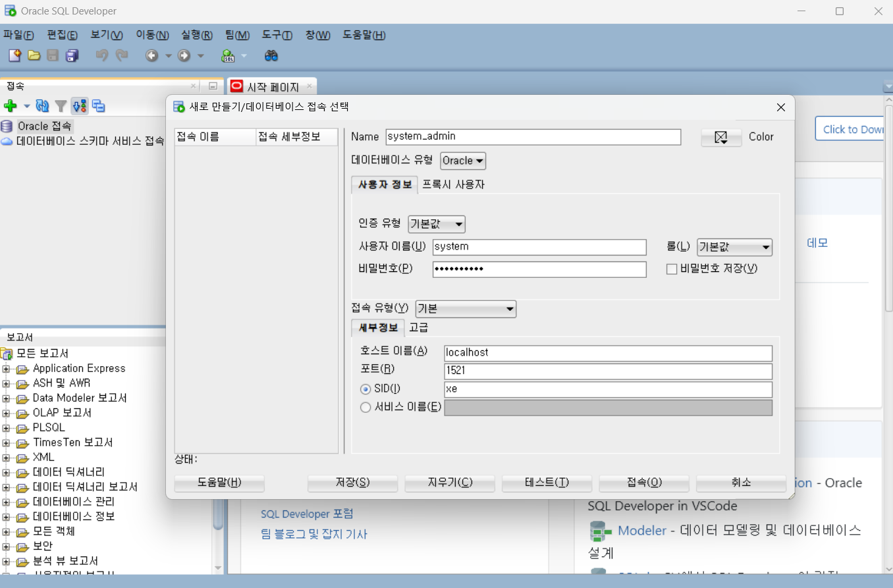
Task: Click the 도움말 button in dialog
Action: tap(219, 483)
